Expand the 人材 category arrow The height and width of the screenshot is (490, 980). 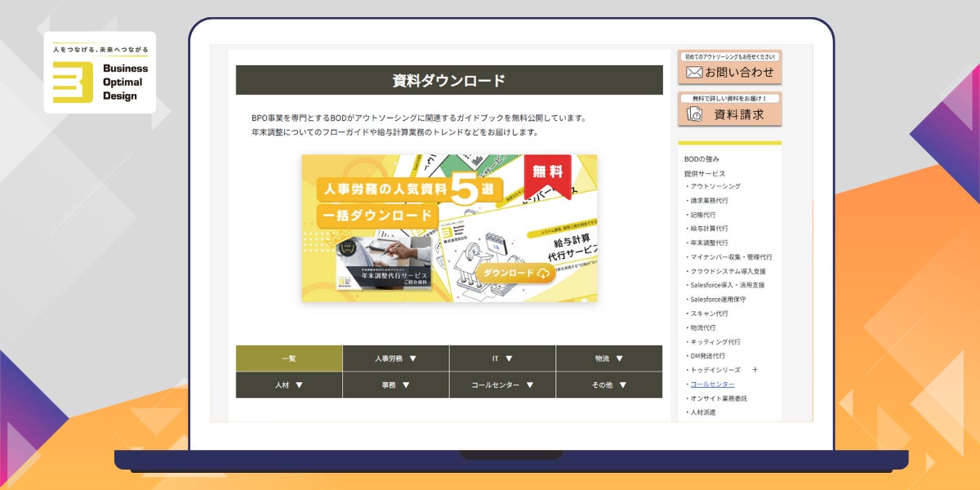(x=299, y=385)
